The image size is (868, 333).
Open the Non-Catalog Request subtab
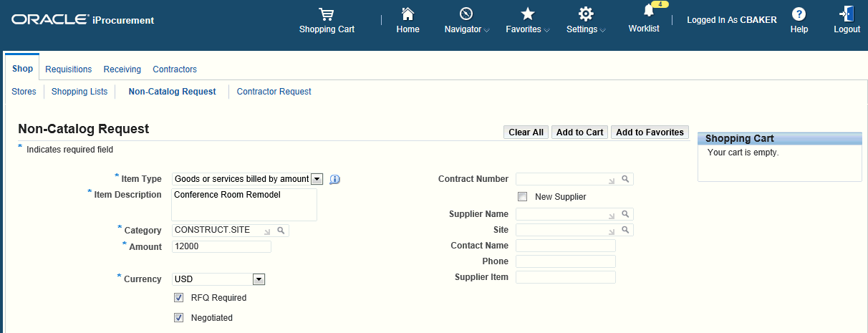pos(172,92)
